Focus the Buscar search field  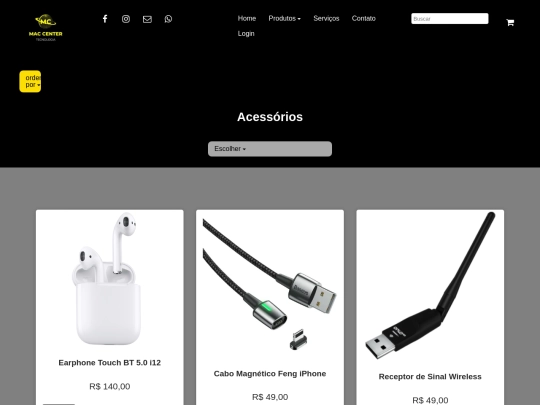point(449,19)
